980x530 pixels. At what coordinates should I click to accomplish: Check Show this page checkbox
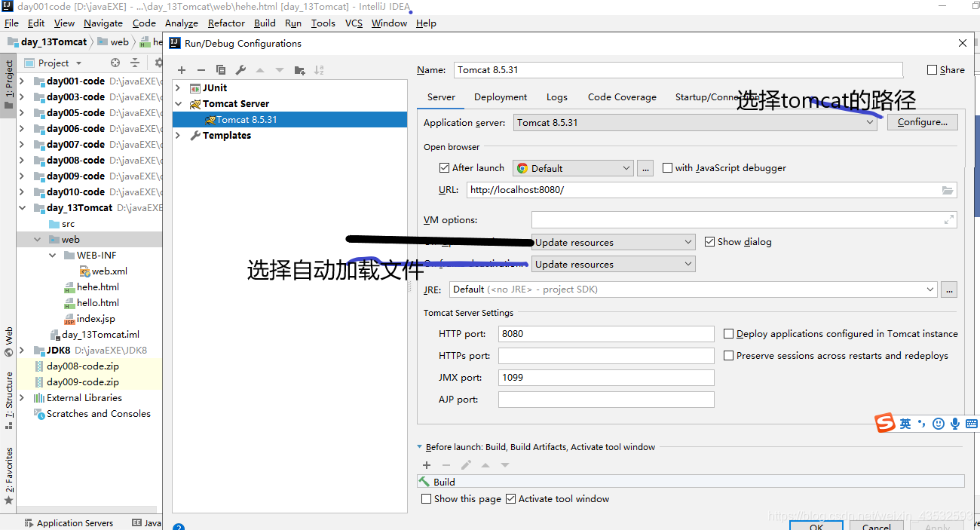pyautogui.click(x=427, y=499)
